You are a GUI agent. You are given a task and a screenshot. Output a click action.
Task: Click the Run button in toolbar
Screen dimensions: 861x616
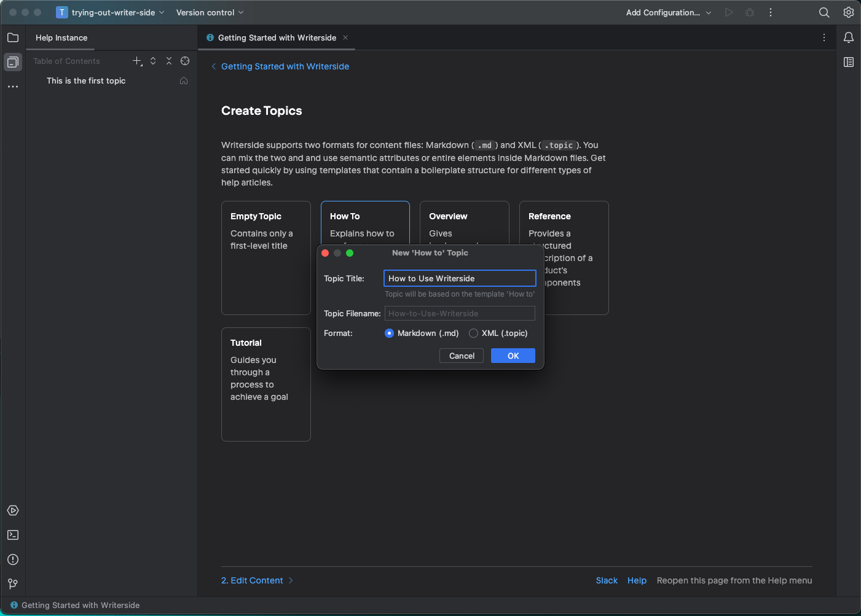(729, 12)
